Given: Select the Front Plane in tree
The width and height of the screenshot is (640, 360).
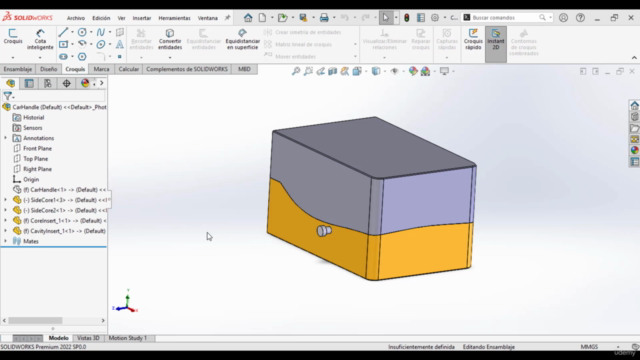Looking at the screenshot, I should 37,148.
